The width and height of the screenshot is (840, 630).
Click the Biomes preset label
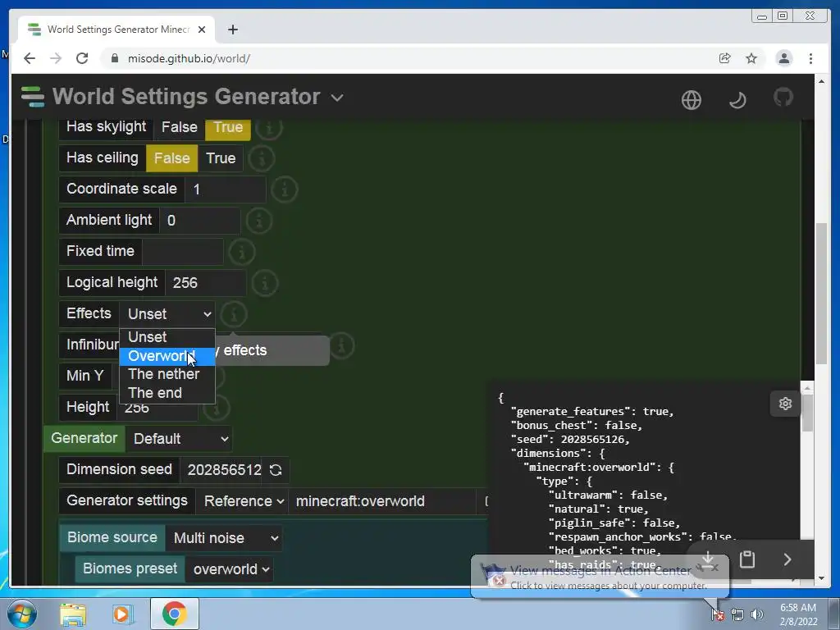point(130,568)
